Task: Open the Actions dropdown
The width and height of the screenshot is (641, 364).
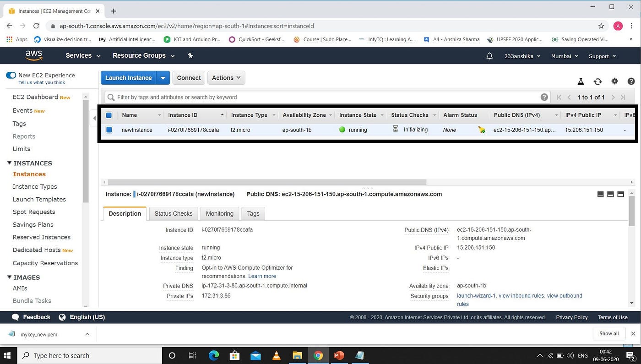Action: click(226, 78)
